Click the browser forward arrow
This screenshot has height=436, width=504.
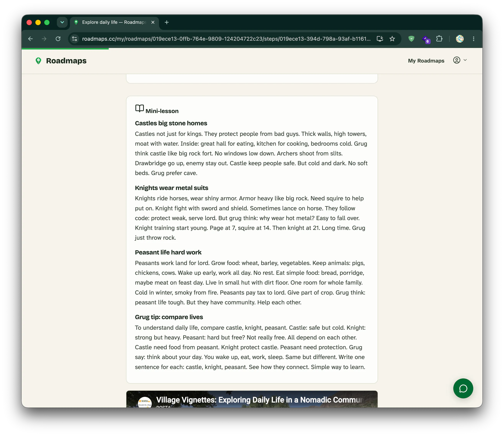pos(44,39)
